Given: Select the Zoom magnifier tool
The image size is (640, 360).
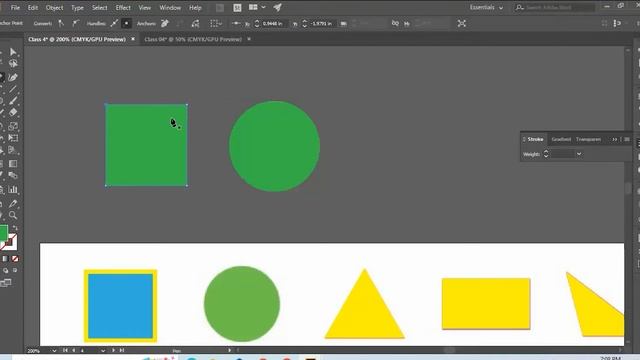Looking at the screenshot, I should (13, 215).
